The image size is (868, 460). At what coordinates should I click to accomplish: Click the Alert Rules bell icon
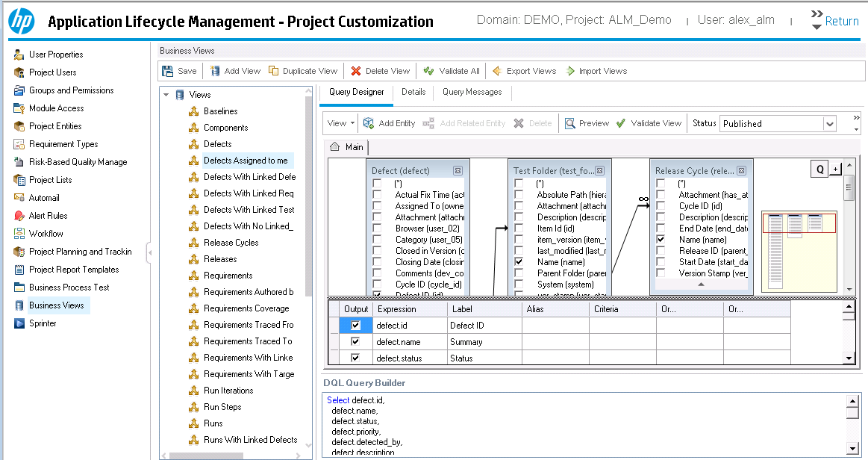[x=19, y=216]
